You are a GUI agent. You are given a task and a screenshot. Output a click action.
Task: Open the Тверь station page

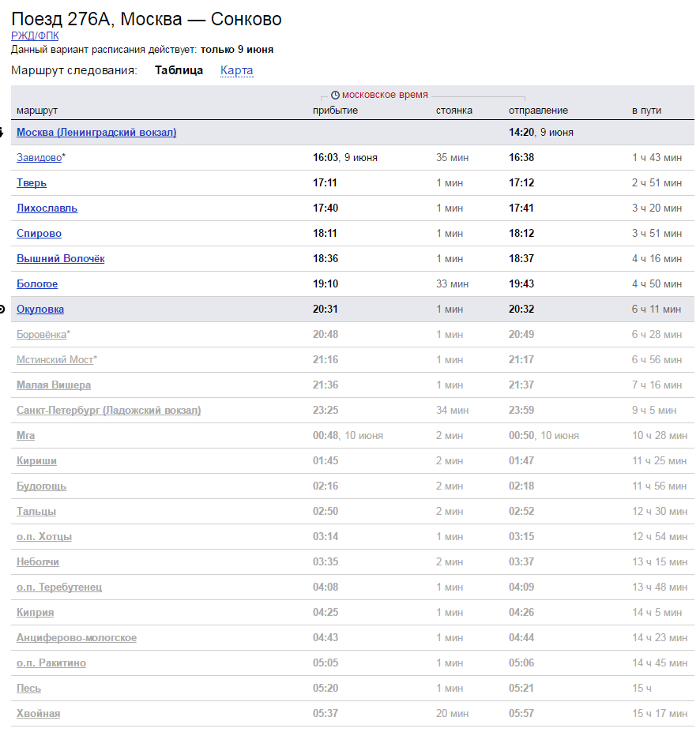[32, 183]
